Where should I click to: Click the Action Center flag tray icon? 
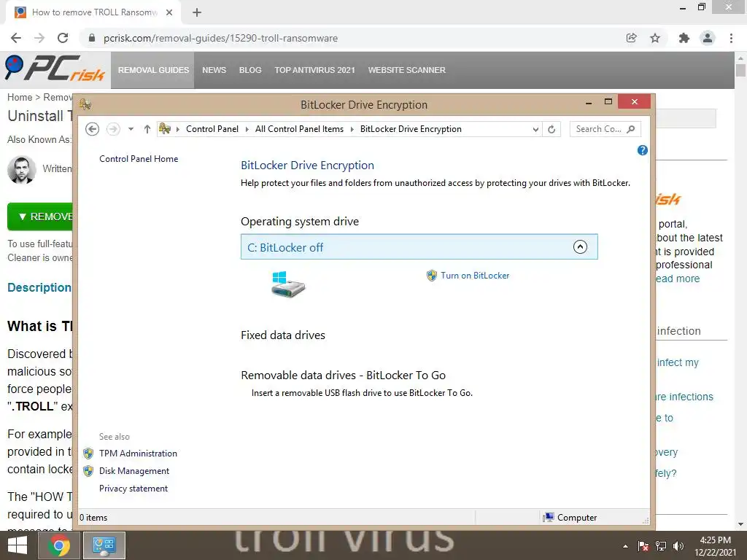pyautogui.click(x=643, y=546)
